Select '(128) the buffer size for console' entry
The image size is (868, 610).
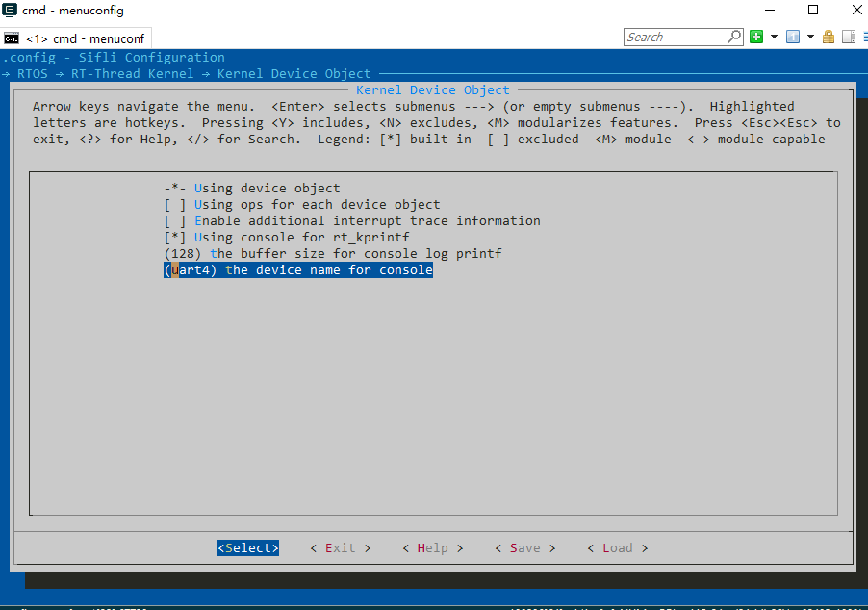tap(332, 254)
